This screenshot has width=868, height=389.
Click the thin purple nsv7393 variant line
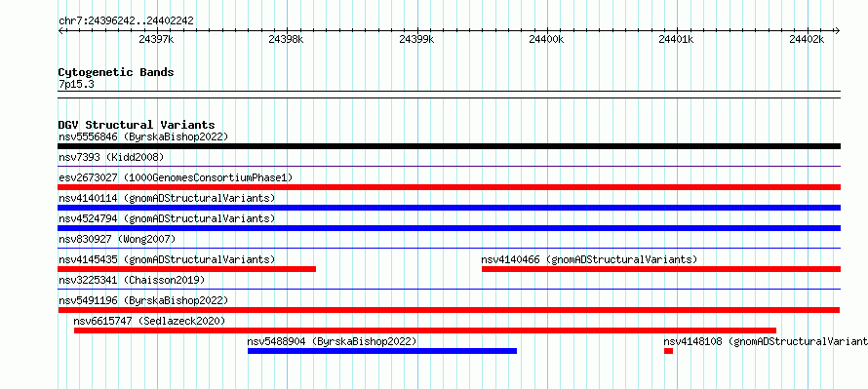(x=449, y=166)
